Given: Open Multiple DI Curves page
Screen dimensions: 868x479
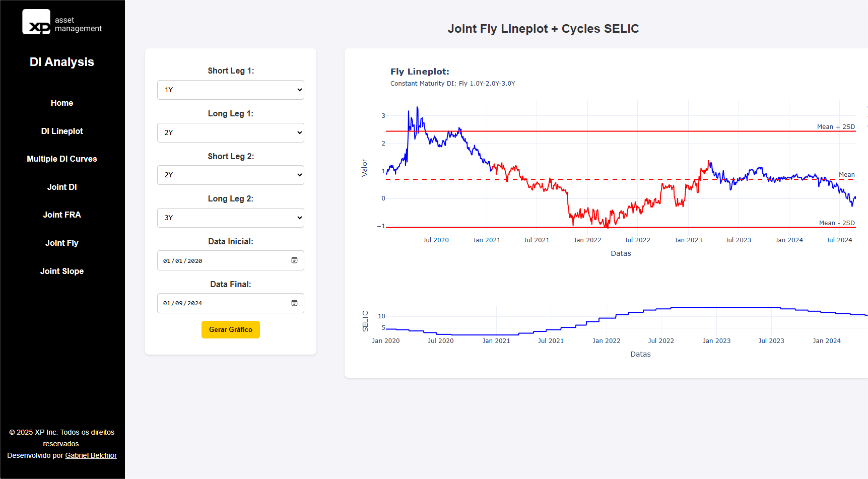Looking at the screenshot, I should click(62, 159).
